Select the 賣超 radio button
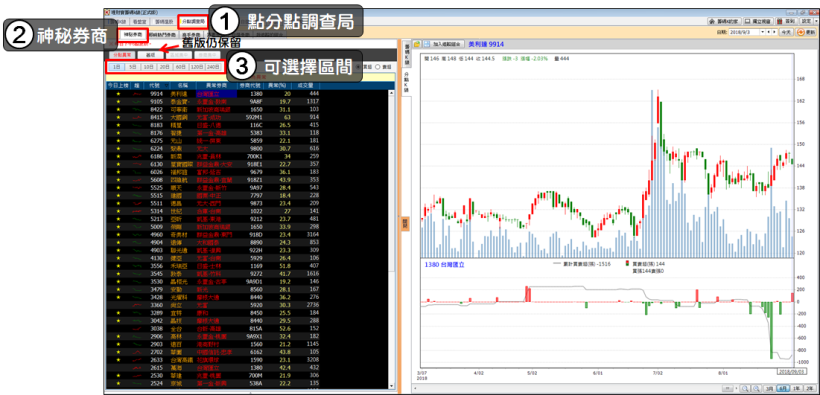Viewport: 820px width, 395px height. 378,67
